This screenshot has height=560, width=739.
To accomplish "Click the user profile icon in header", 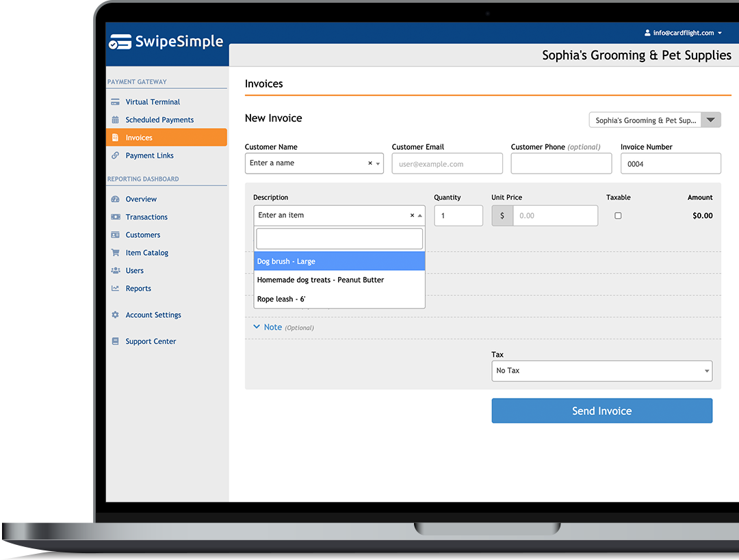I will pos(647,33).
